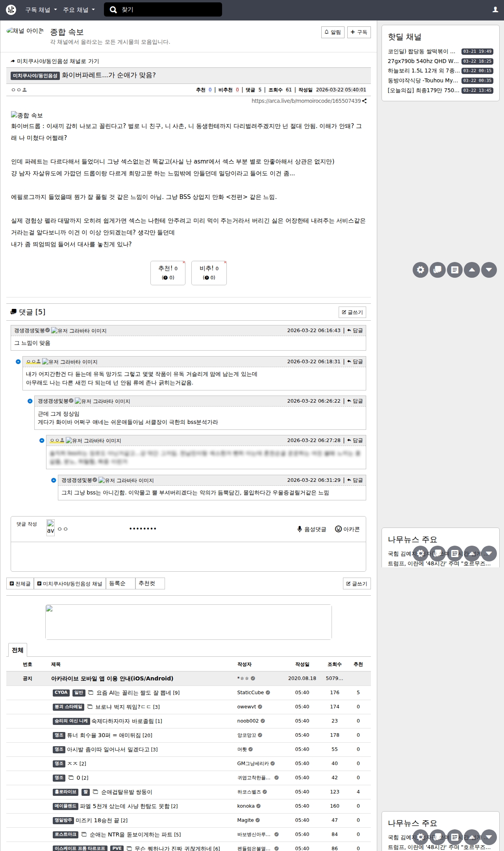504x851 pixels.
Task: Click the arrow icon before 미치쿠사야/동인음성 채널로 가기
Action: [x=13, y=61]
